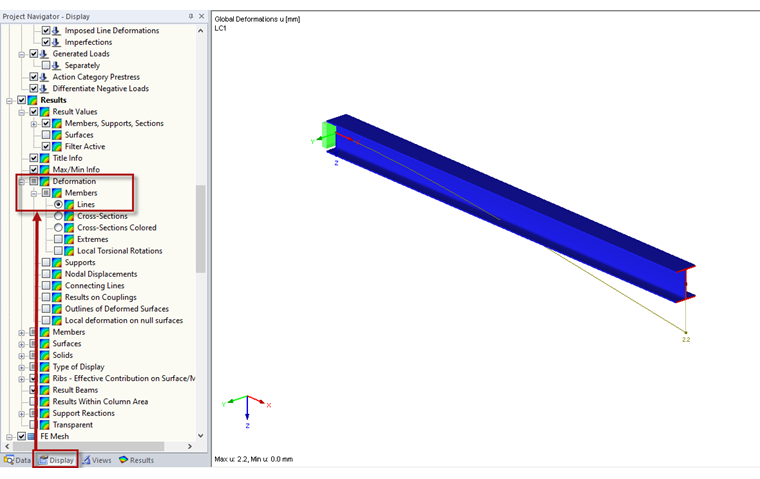This screenshot has width=760, height=479.
Task: Click the Deformation result icon
Action: [45, 181]
